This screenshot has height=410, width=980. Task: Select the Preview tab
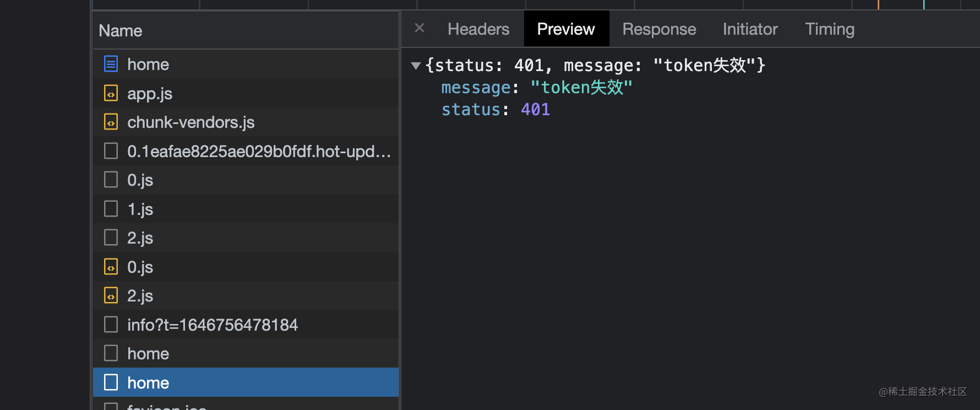click(x=565, y=29)
